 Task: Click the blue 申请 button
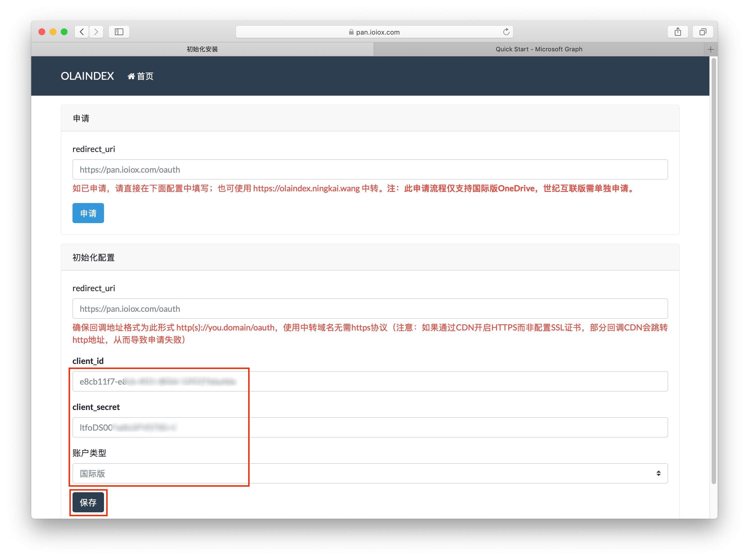coord(88,213)
